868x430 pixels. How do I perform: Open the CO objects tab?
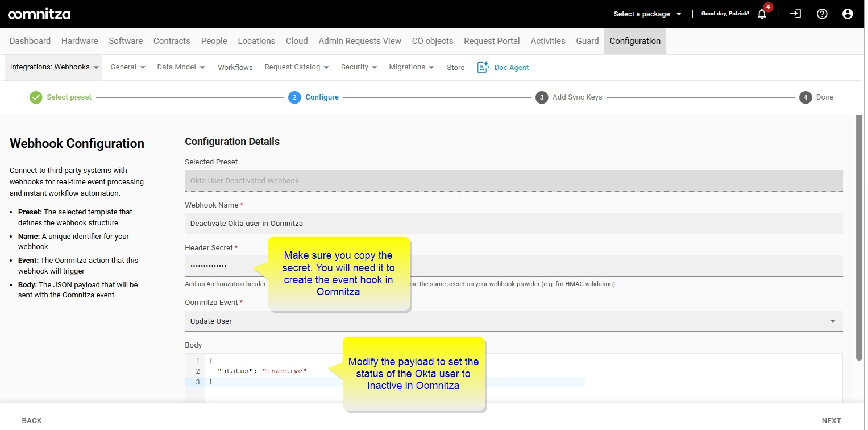433,41
